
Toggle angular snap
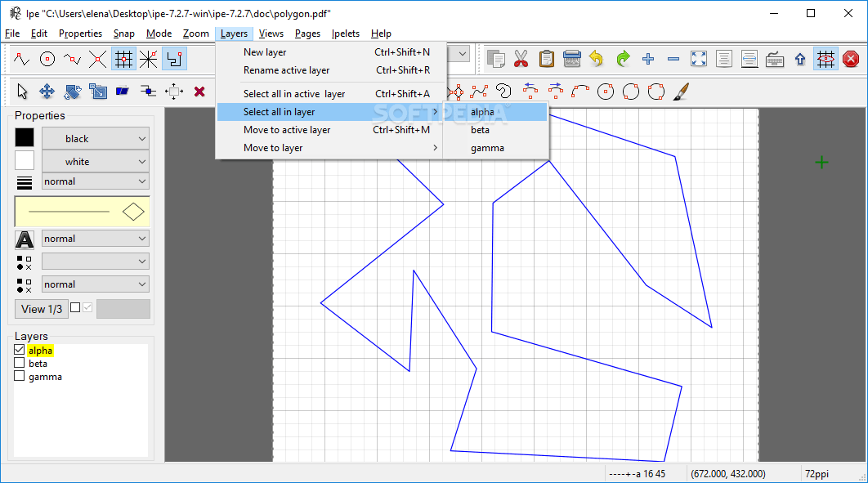149,59
